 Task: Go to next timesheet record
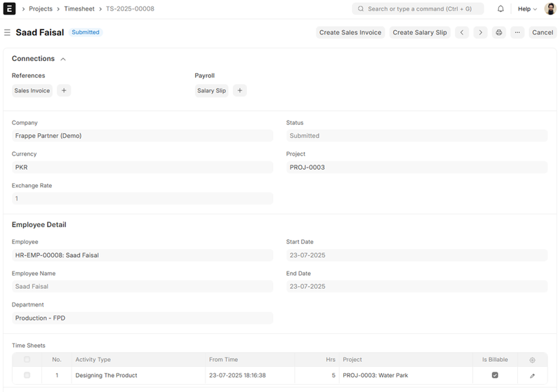point(480,32)
